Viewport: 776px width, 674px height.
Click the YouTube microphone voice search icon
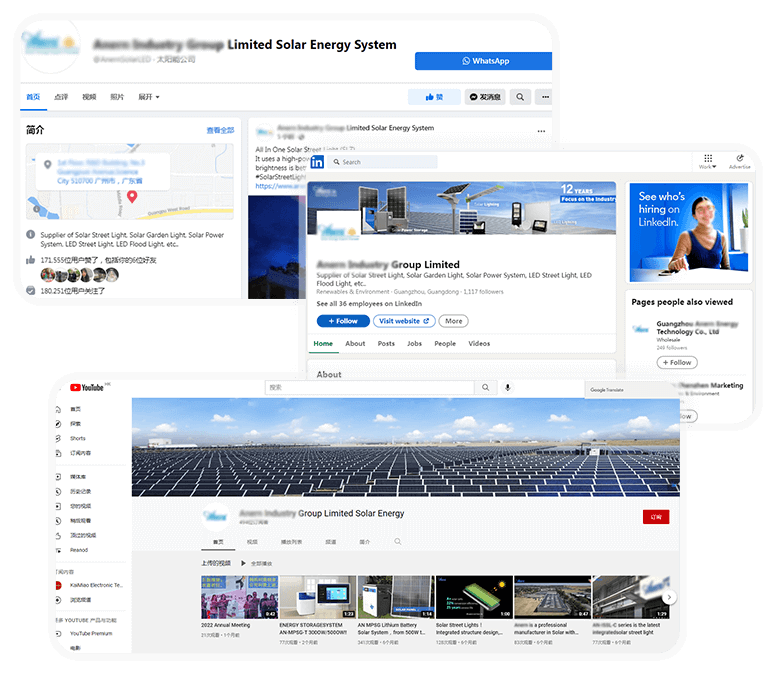[x=508, y=387]
